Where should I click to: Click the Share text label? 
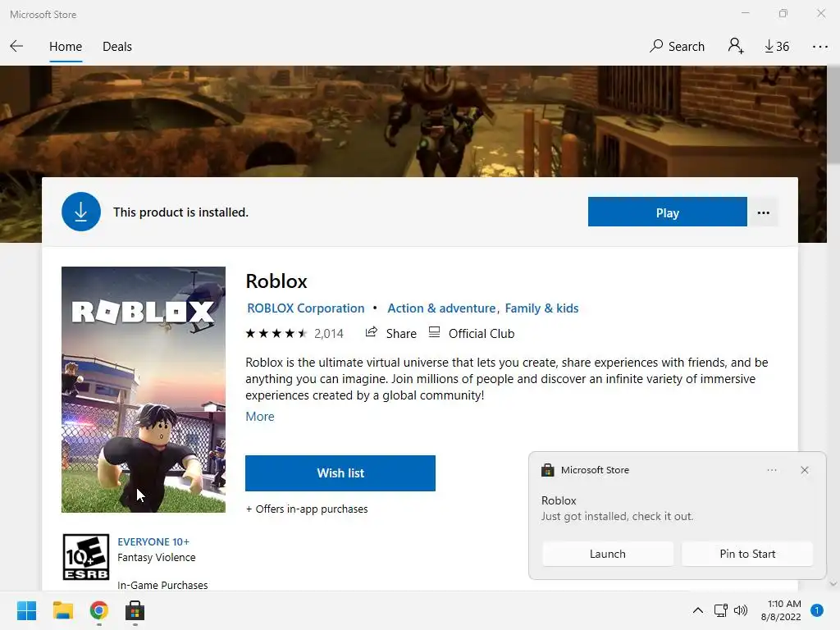click(401, 334)
